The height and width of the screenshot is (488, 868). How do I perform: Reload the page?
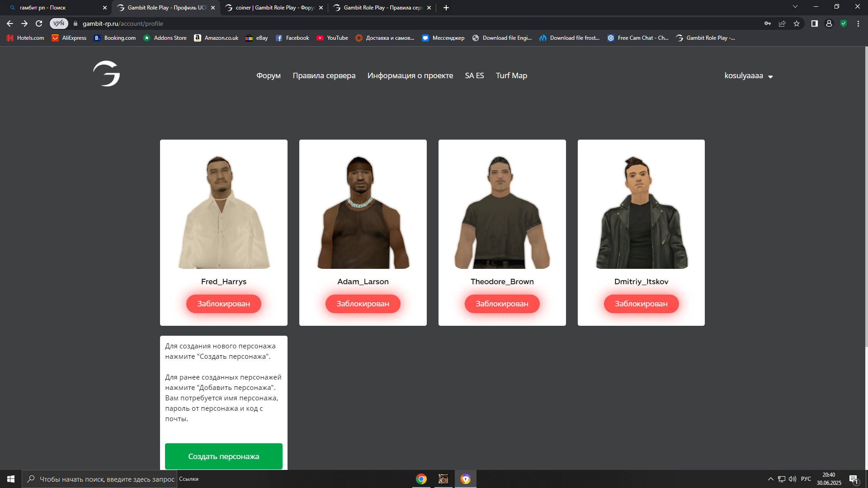click(x=39, y=23)
